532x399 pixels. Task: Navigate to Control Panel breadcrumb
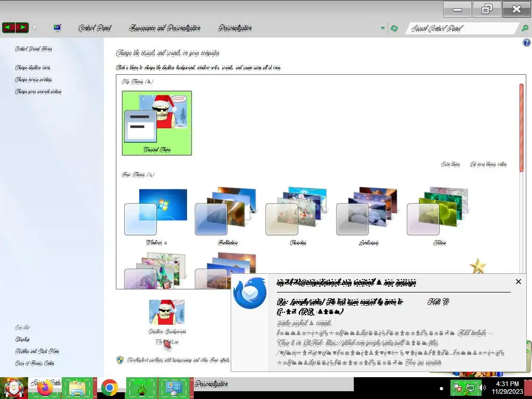click(95, 28)
